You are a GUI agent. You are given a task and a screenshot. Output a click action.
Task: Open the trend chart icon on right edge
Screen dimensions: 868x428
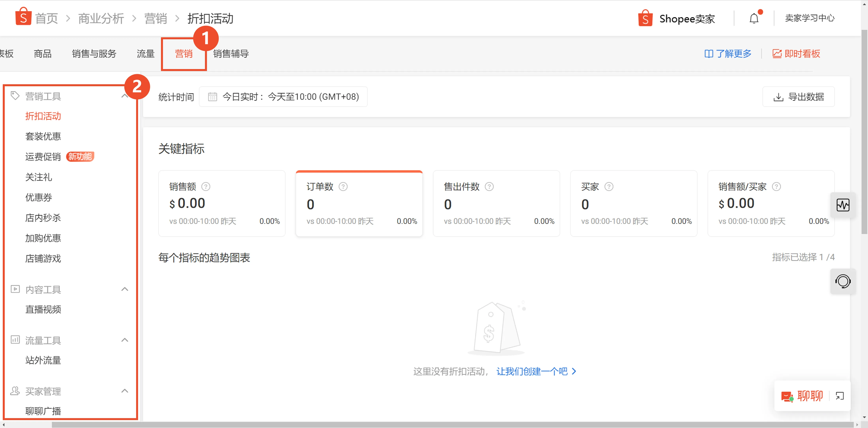pos(843,205)
